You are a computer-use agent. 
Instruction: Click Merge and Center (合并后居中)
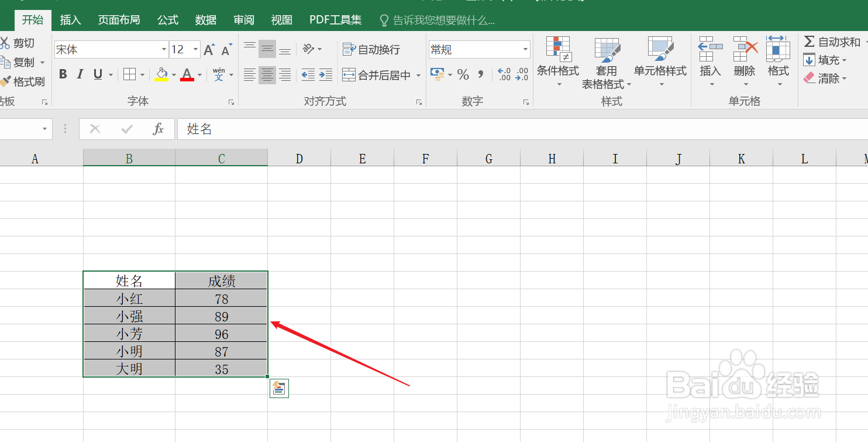coord(376,75)
